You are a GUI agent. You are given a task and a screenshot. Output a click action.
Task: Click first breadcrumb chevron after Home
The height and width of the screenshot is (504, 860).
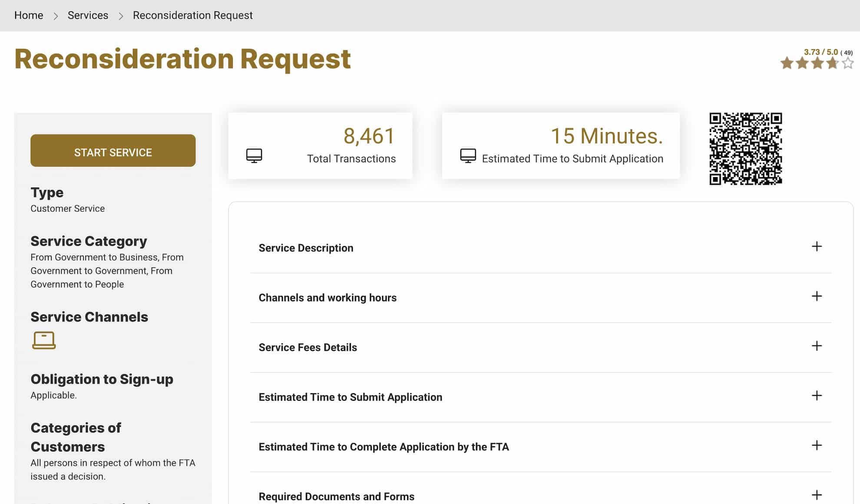(56, 16)
